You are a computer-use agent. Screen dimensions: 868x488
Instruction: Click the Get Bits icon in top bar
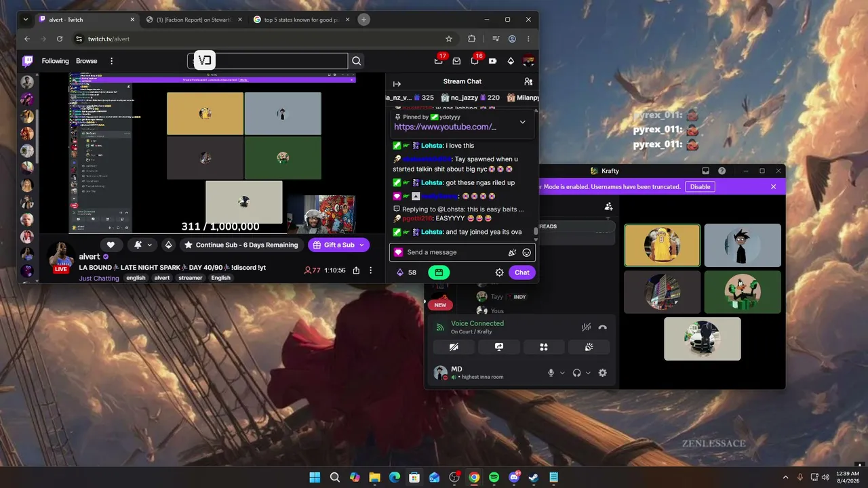(511, 61)
